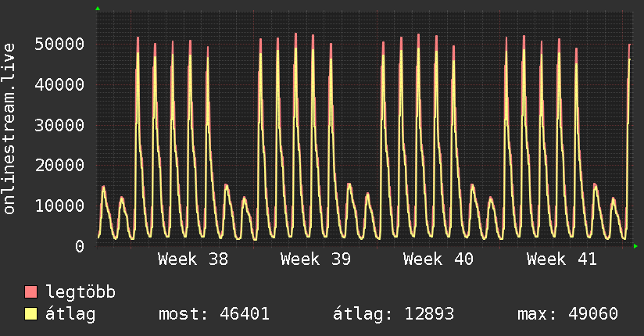
Task: Click the Week 40 axis label
Action: point(438,259)
